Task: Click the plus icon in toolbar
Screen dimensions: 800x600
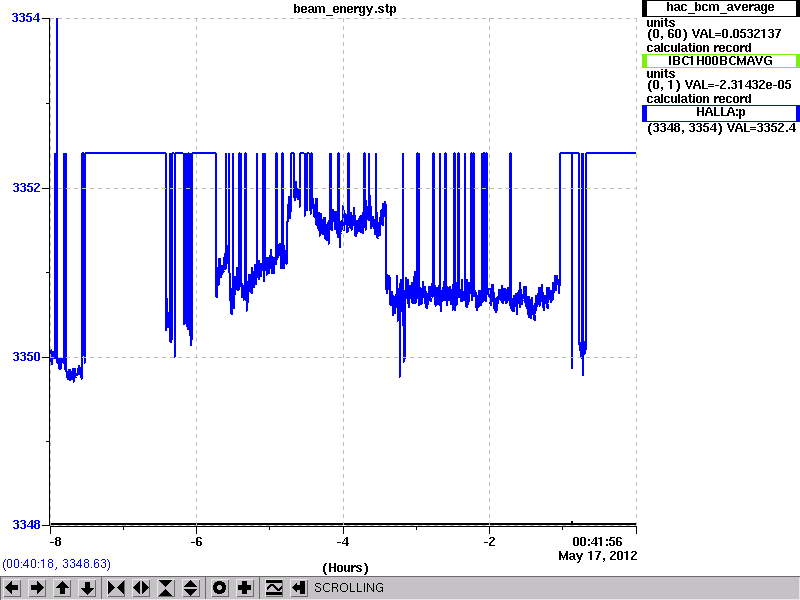Action: [x=245, y=588]
